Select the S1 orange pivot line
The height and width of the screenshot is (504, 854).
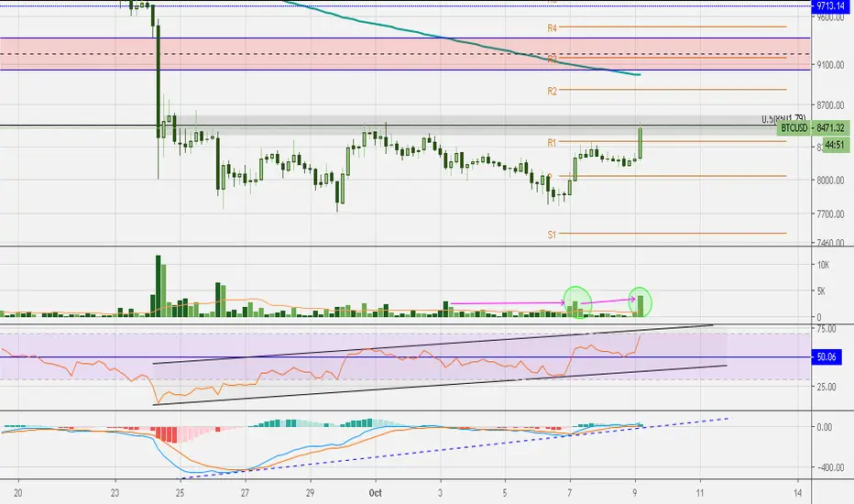pos(673,233)
